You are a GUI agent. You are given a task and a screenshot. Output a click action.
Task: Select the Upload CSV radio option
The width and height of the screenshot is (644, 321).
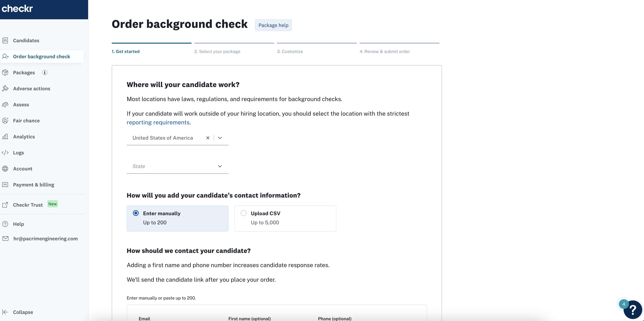pyautogui.click(x=244, y=213)
